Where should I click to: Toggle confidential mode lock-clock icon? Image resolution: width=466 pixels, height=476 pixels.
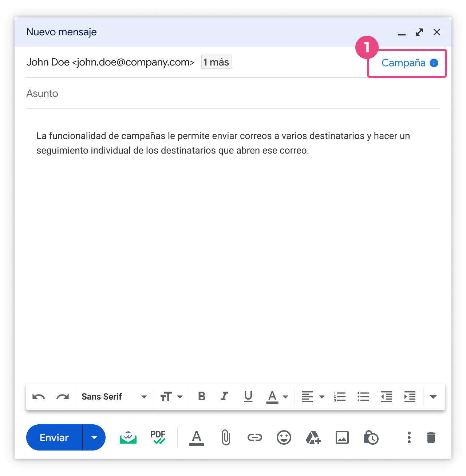tap(371, 437)
